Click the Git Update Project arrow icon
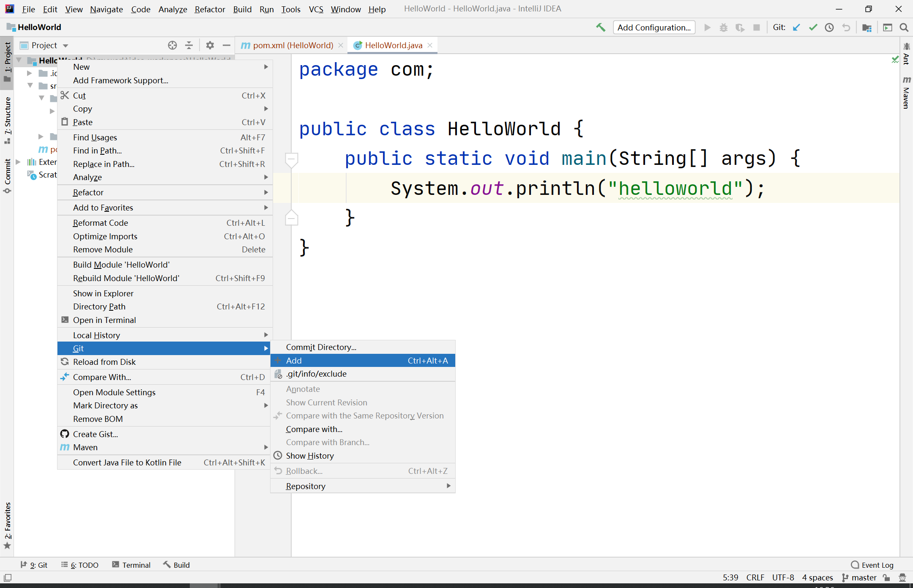Viewport: 913px width, 588px height. 796,27
